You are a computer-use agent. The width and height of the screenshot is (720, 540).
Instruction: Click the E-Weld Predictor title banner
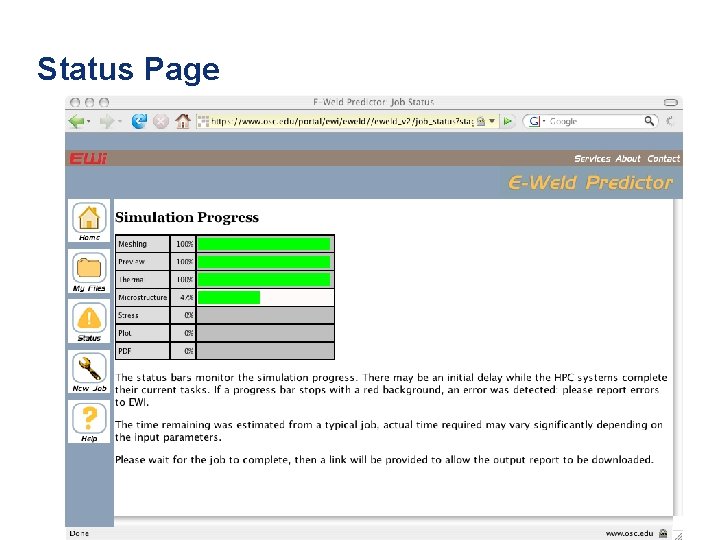[x=591, y=182]
